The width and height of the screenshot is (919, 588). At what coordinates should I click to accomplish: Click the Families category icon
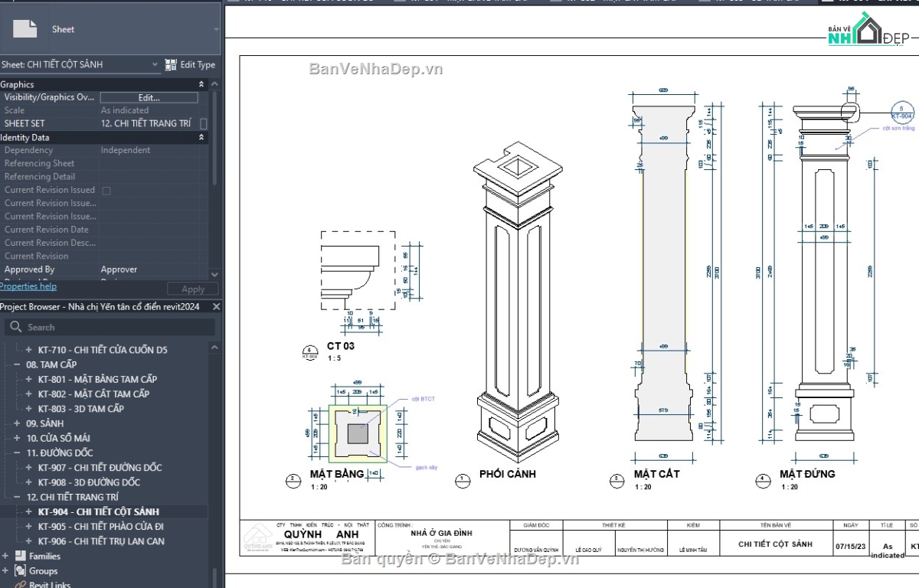click(x=19, y=556)
